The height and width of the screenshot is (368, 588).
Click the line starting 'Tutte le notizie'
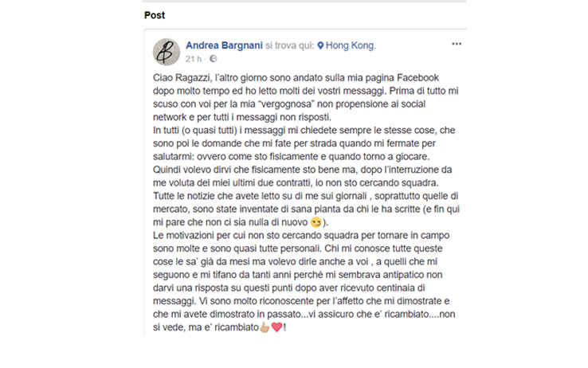[x=306, y=196]
